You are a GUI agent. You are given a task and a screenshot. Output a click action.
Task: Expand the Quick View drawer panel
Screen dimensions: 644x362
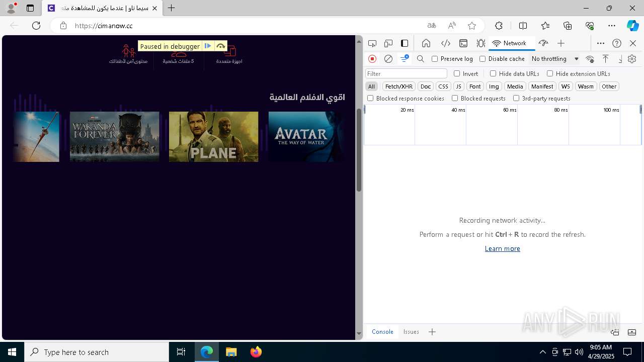(x=632, y=332)
